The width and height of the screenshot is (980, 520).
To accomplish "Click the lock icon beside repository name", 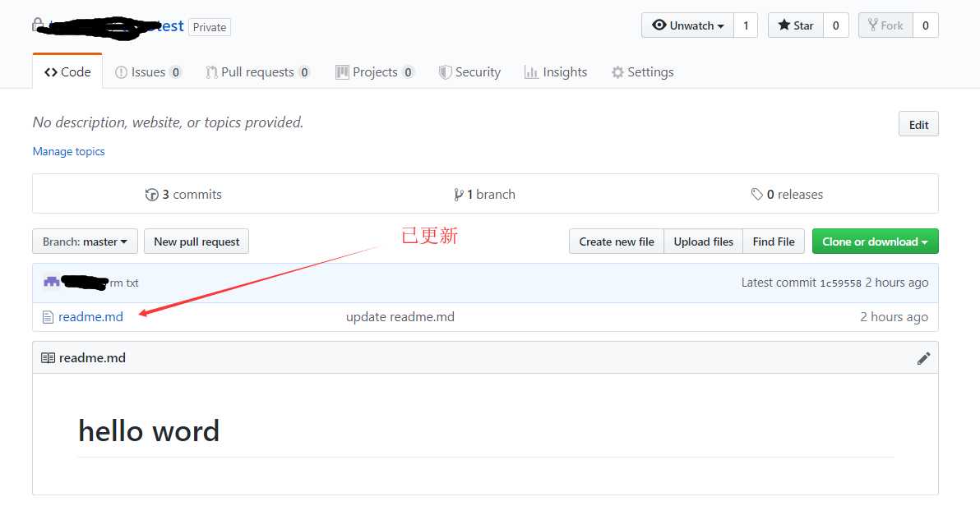I will pyautogui.click(x=38, y=25).
